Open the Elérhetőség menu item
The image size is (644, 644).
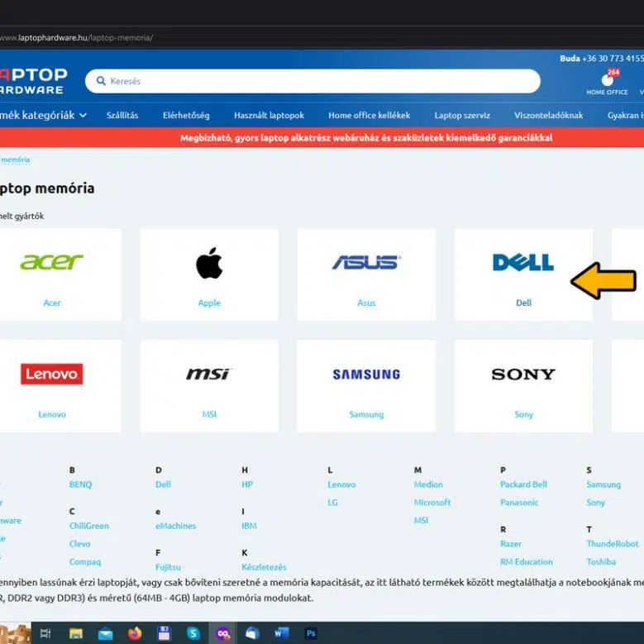(186, 116)
